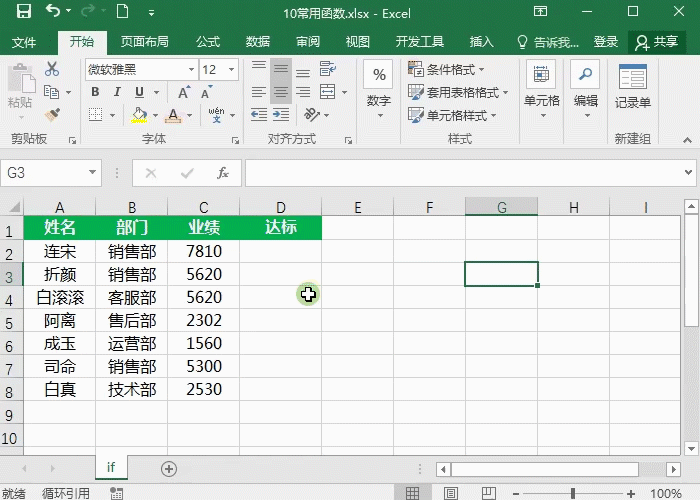Viewport: 700px width, 500px height.
Task: Add a new sheet with plus icon
Action: [169, 469]
